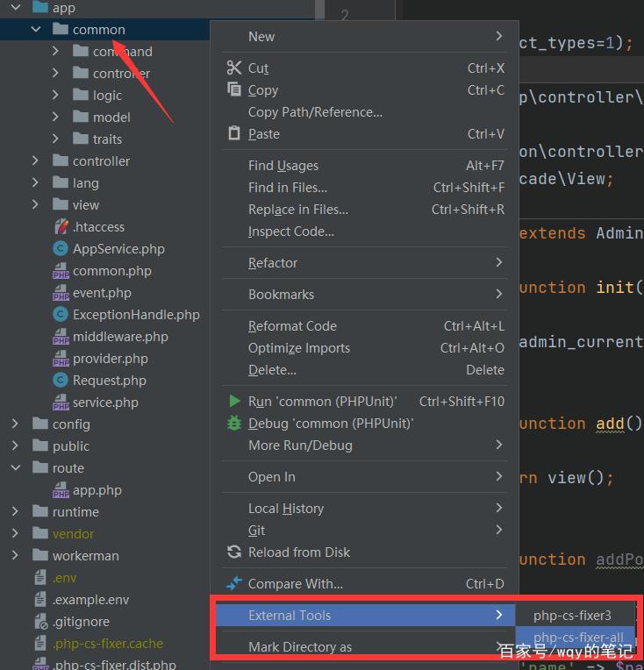
Task: Click the .example.env file icon
Action: point(40,600)
